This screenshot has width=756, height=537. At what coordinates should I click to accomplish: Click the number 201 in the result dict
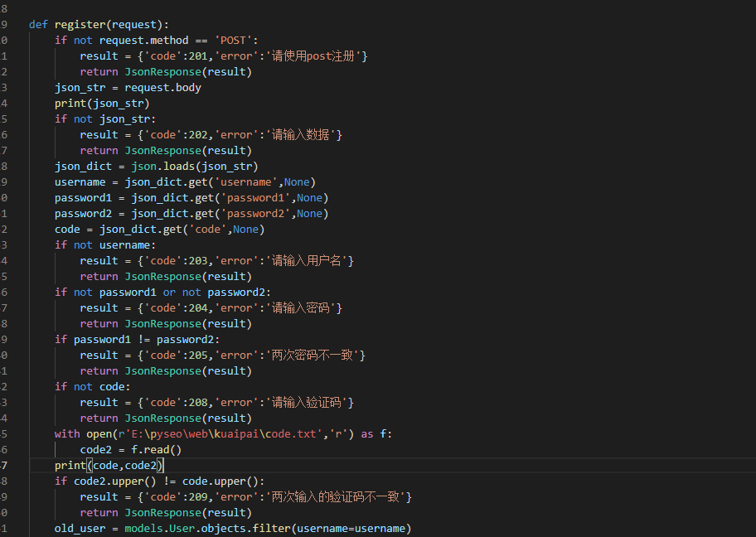tap(198, 56)
